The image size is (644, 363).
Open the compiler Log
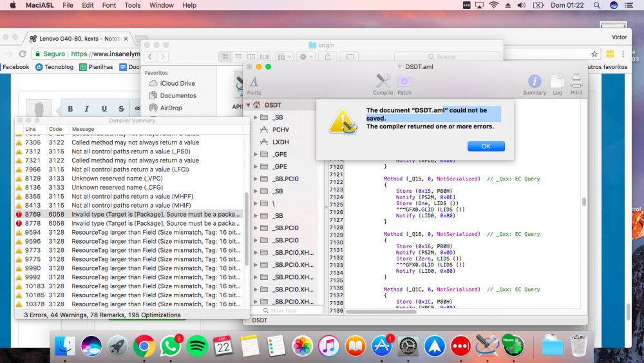(x=557, y=84)
